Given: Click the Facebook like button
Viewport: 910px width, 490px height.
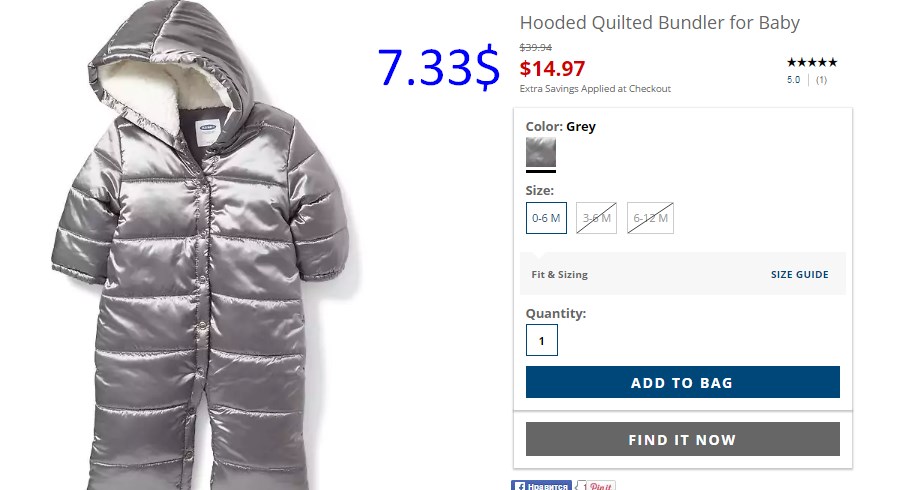Looking at the screenshot, I should [x=541, y=486].
